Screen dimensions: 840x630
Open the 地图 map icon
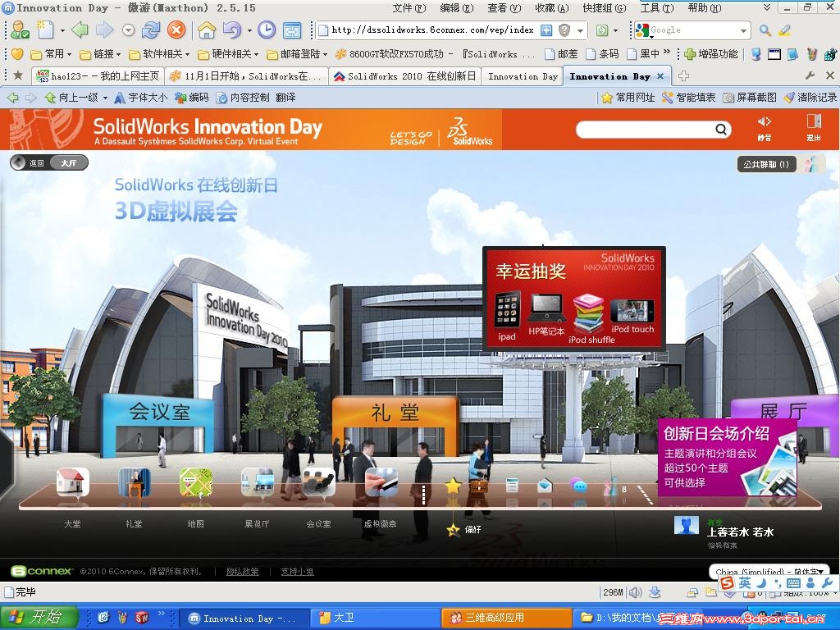click(195, 482)
